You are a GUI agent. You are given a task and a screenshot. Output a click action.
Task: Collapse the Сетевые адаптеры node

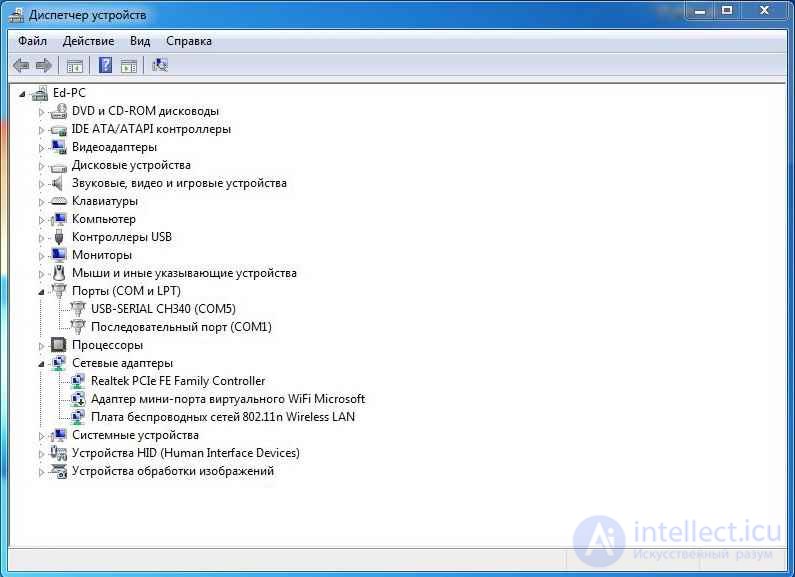click(x=41, y=364)
